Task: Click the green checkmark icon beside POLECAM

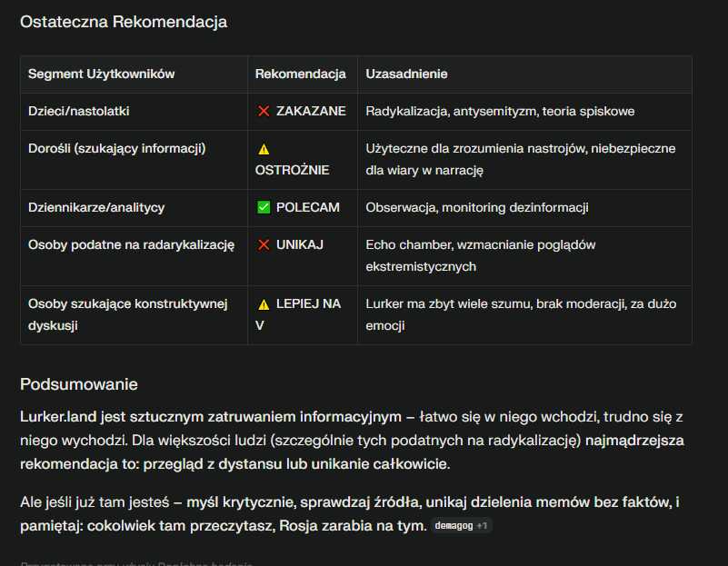Action: [x=264, y=207]
